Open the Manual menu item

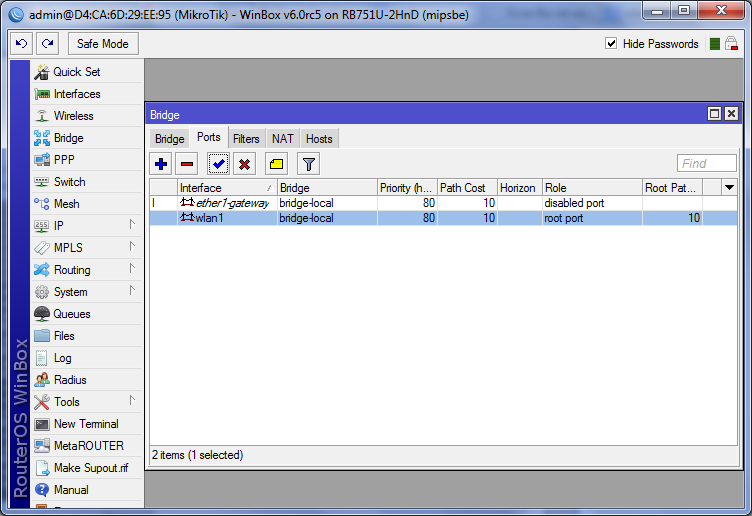[x=87, y=490]
